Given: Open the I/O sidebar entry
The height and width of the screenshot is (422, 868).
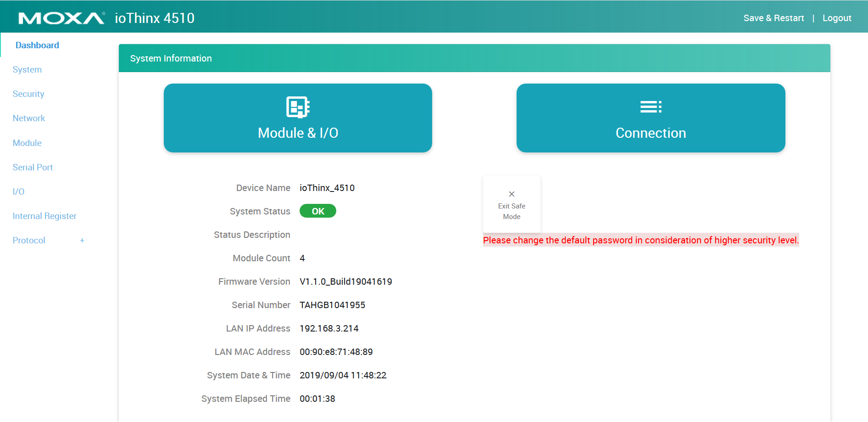Looking at the screenshot, I should point(18,191).
